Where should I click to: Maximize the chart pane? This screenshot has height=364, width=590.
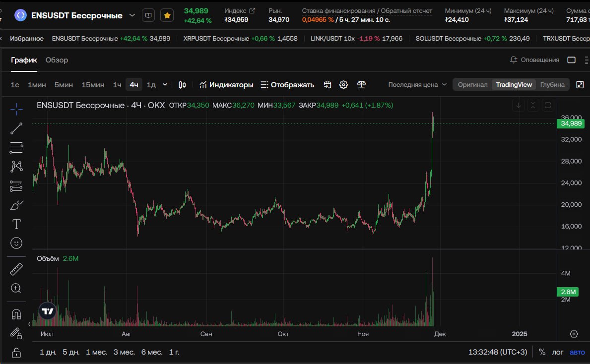(x=548, y=105)
